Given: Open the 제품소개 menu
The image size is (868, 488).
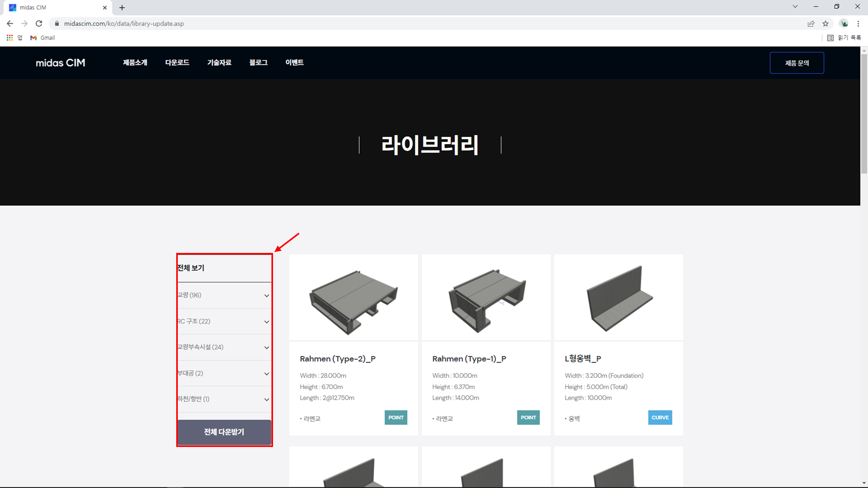Looking at the screenshot, I should coord(135,63).
